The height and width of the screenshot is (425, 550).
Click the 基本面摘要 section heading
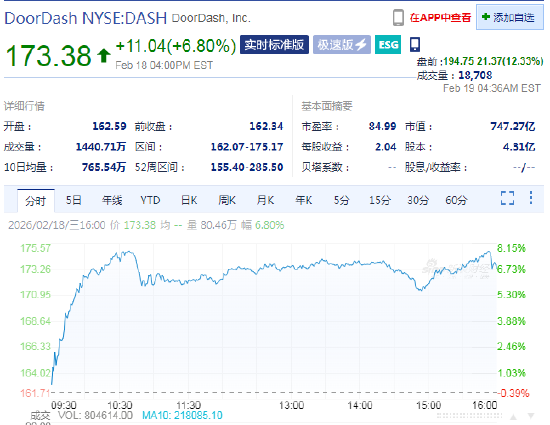[x=327, y=106]
